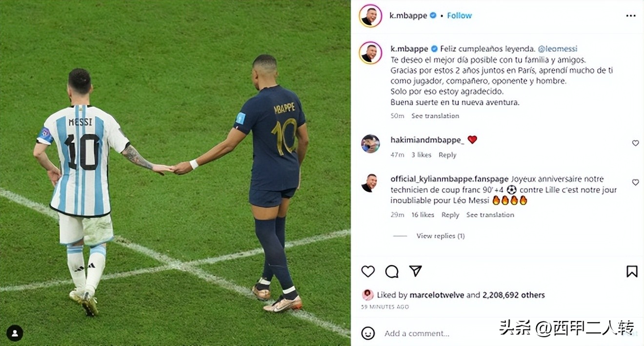The image size is (644, 346).
Task: Reply to the fanspage comment
Action: [x=450, y=215]
